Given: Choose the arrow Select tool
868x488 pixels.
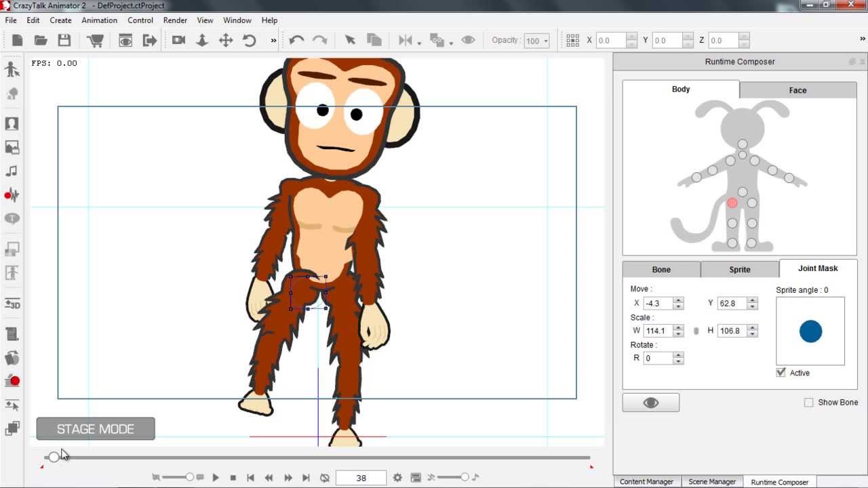Looking at the screenshot, I should coord(351,40).
